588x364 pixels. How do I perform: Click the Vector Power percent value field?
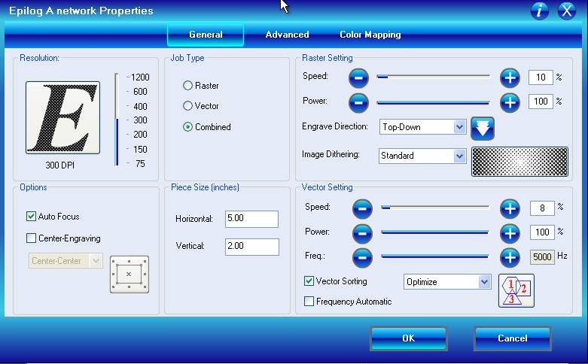click(x=542, y=232)
